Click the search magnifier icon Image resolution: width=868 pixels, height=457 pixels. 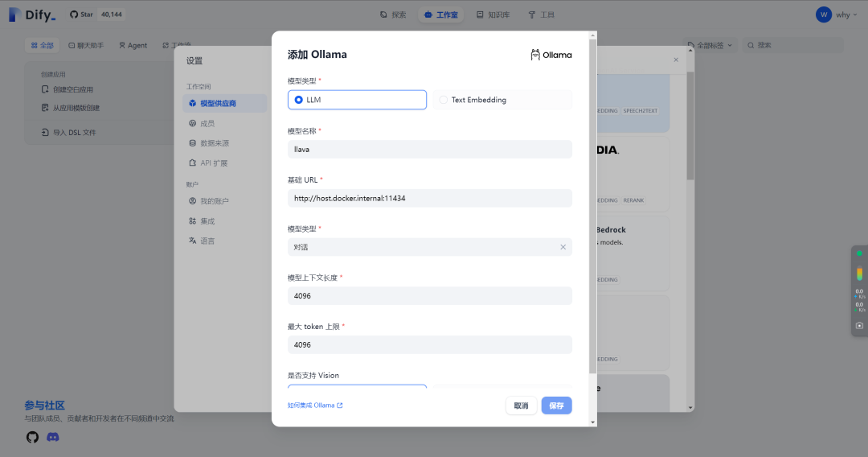751,45
